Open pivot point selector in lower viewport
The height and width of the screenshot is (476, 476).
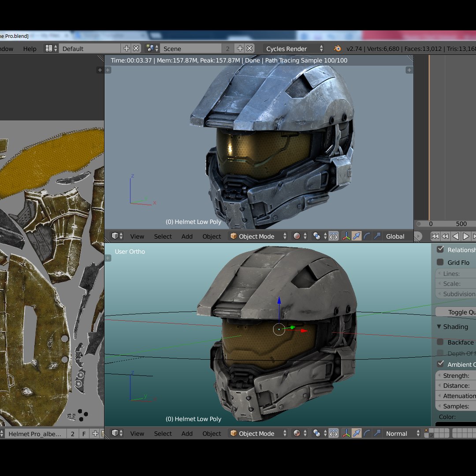(320, 433)
